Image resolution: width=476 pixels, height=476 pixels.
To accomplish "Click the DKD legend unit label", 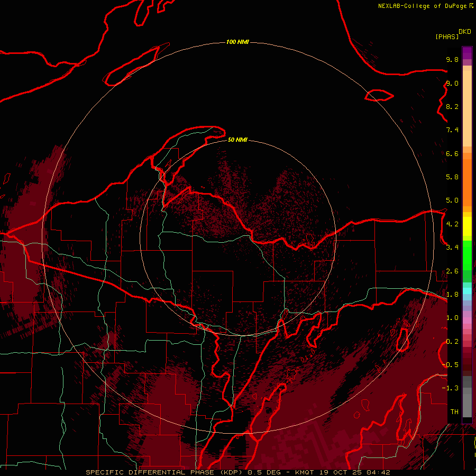I will point(465,32).
